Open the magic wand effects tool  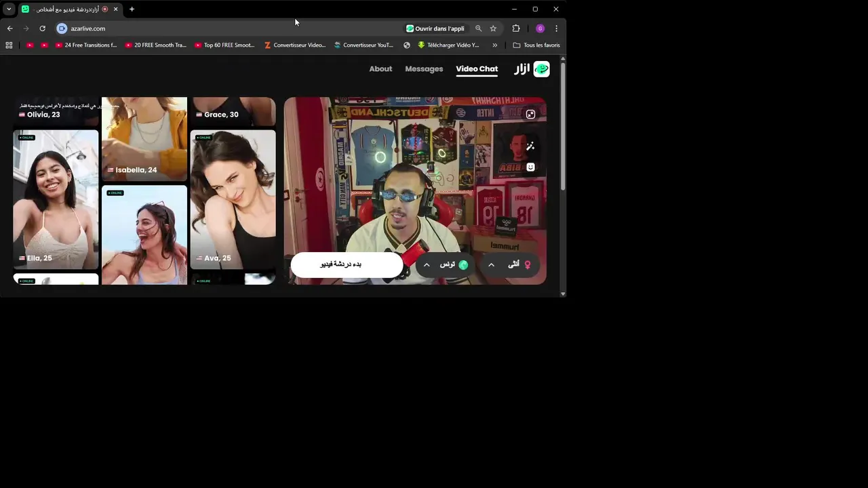coord(530,146)
